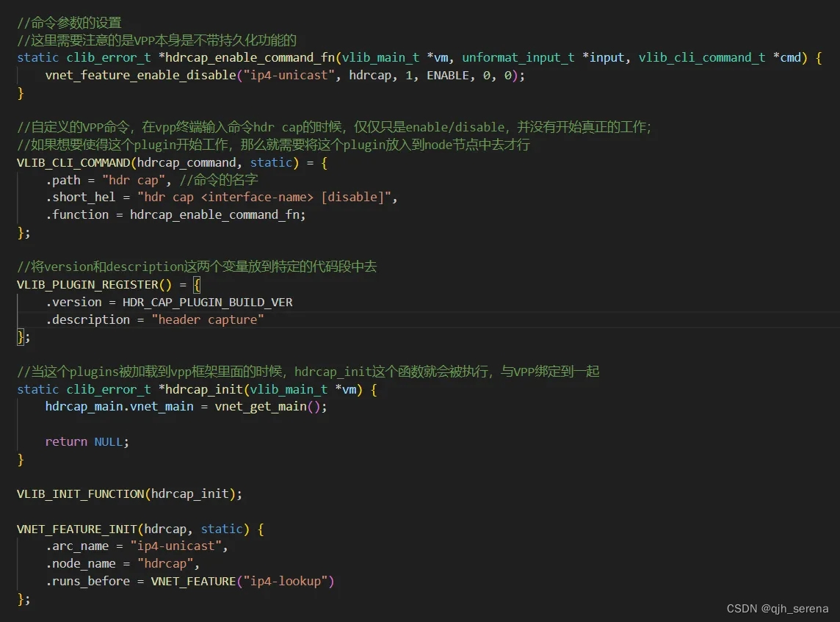Select the .arc_name "ip4-unicast" string
The image size is (840, 622).
[x=175, y=546]
